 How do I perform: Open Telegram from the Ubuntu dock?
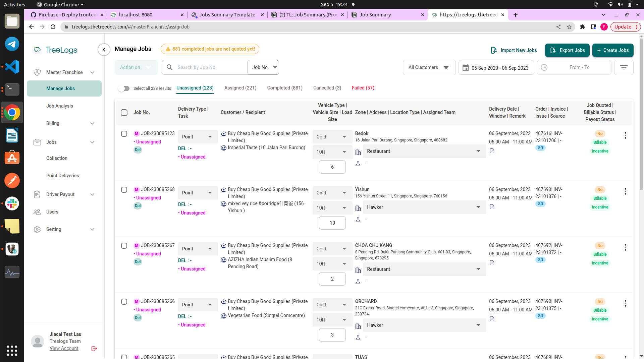12,44
